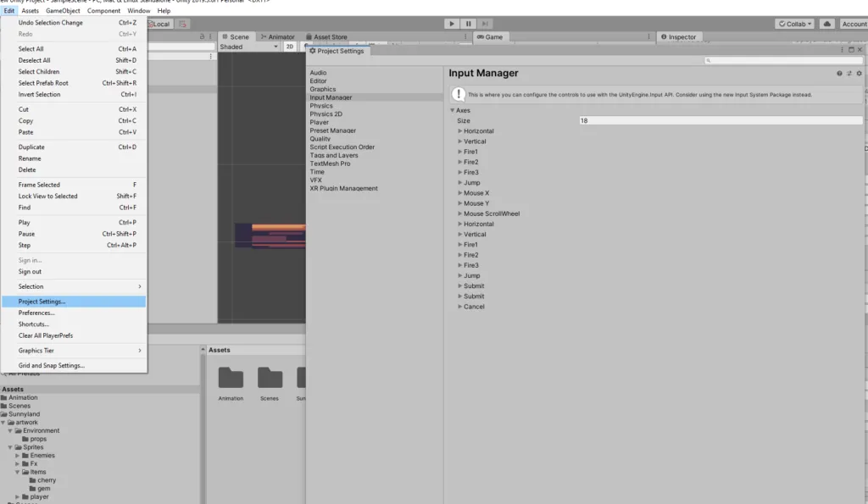Switch to the Inspector tab
This screenshot has width=868, height=504.
(x=679, y=36)
